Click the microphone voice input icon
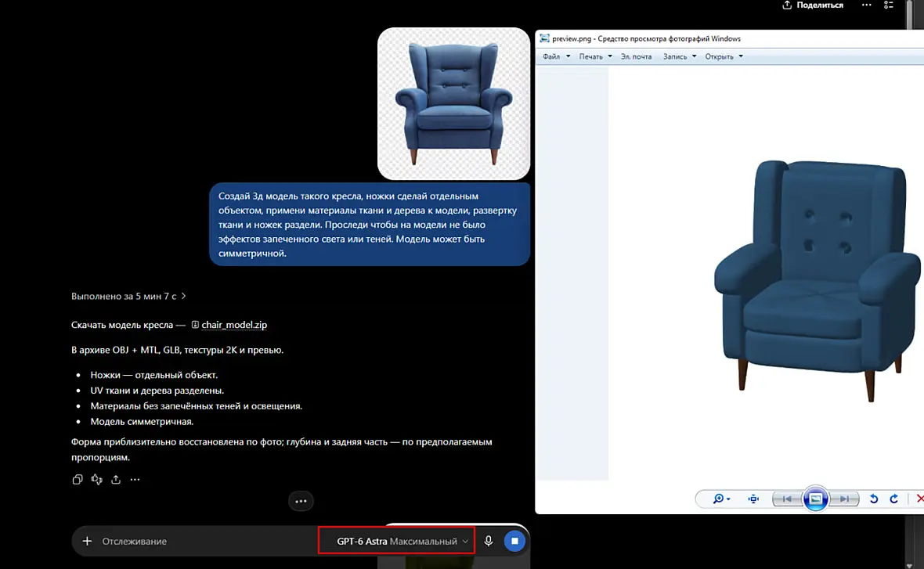The width and height of the screenshot is (924, 569). [489, 541]
